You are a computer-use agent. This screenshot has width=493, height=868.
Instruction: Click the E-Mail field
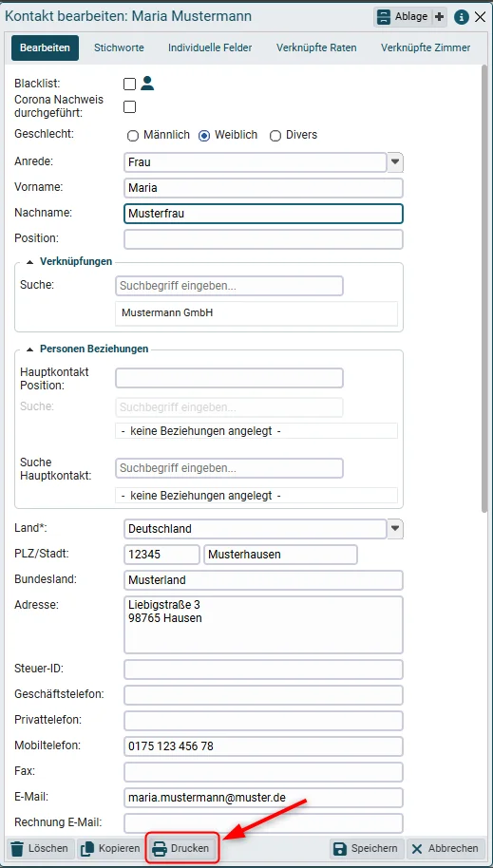(264, 799)
